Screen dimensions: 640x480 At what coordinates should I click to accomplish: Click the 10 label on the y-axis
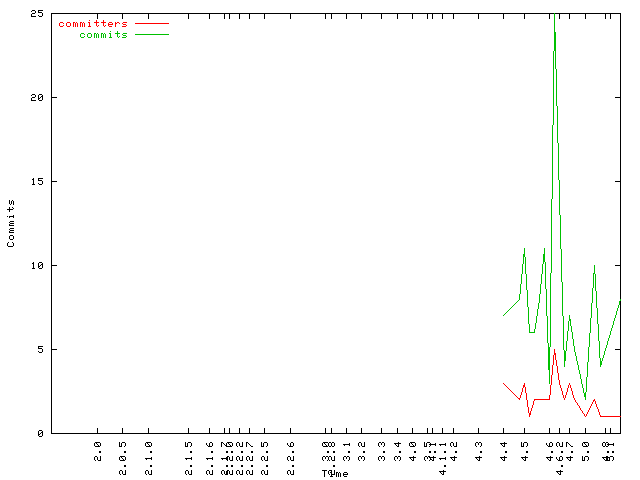35,265
